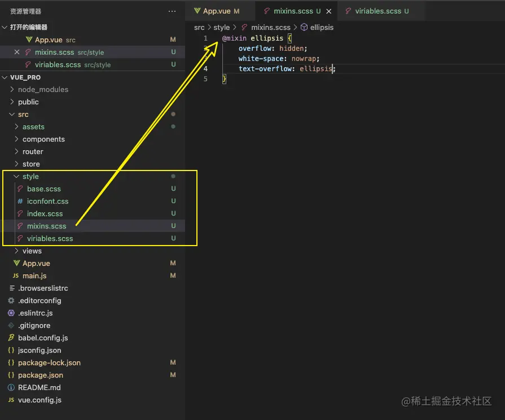Expand the views folder
This screenshot has height=420, width=505.
[16, 251]
